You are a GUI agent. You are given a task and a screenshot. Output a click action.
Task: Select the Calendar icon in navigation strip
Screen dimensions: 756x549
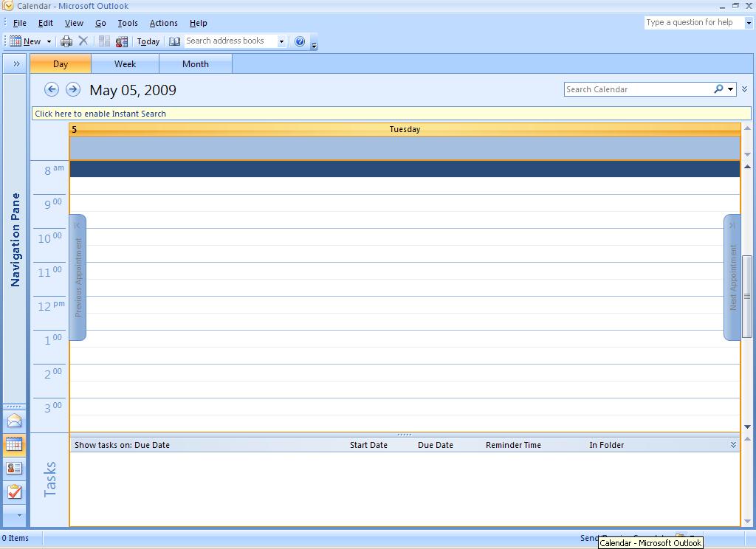point(14,444)
